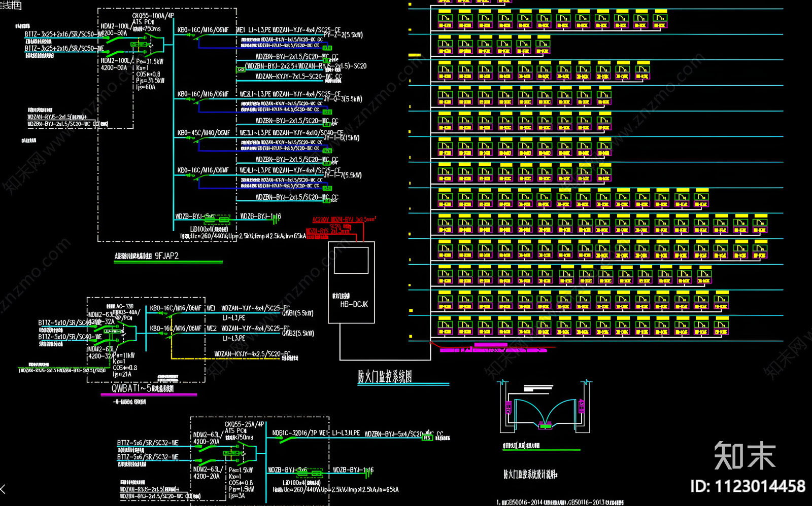Select the HB-DCJK monitor box label
Screen dimensions: 812x506
[x=354, y=304]
